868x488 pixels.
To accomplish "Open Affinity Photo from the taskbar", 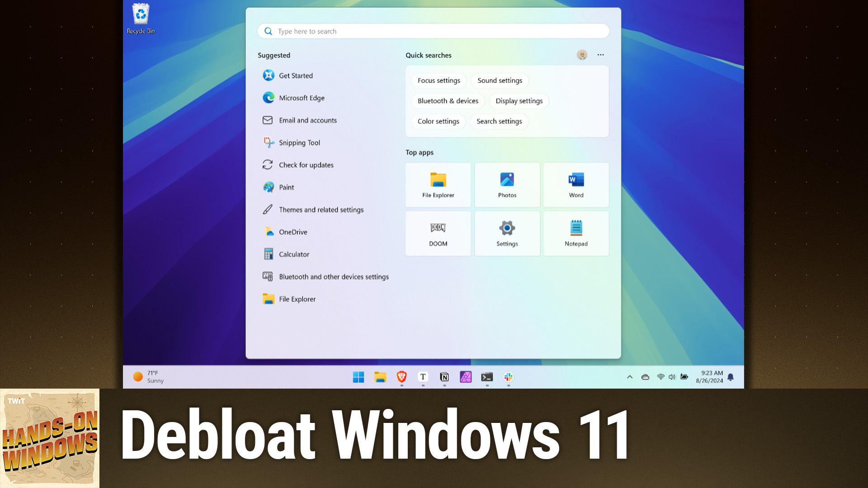I will pyautogui.click(x=466, y=377).
